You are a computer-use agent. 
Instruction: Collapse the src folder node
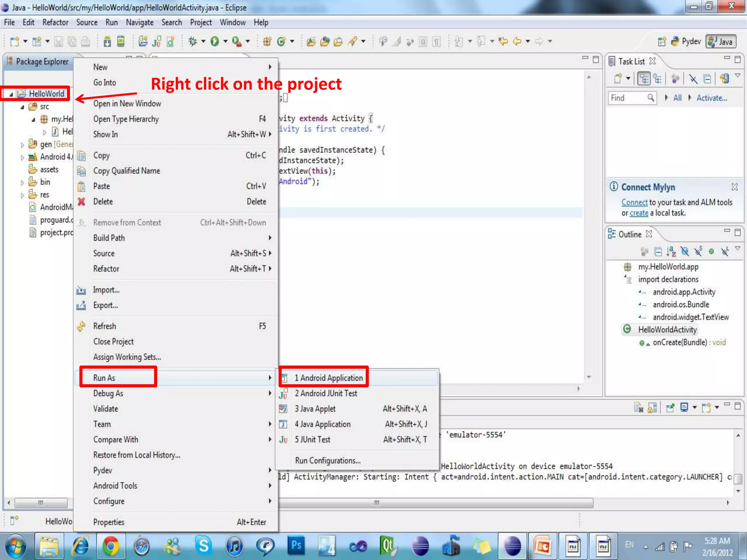pyautogui.click(x=23, y=107)
